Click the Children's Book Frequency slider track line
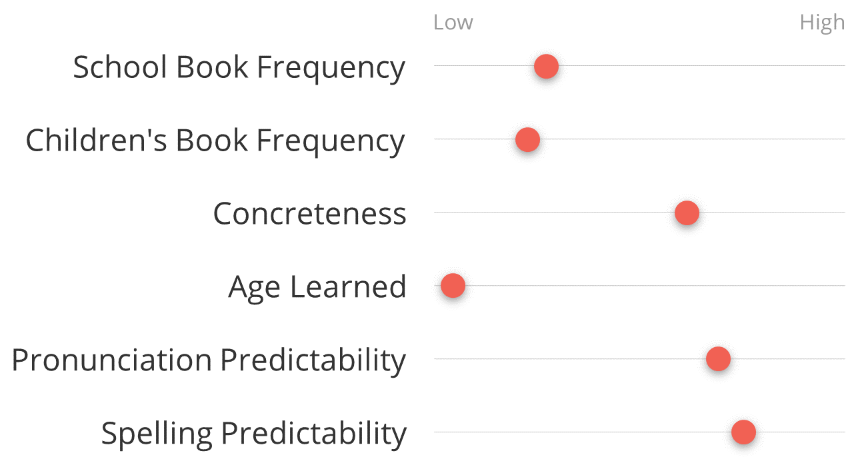868x473 pixels. [639, 139]
